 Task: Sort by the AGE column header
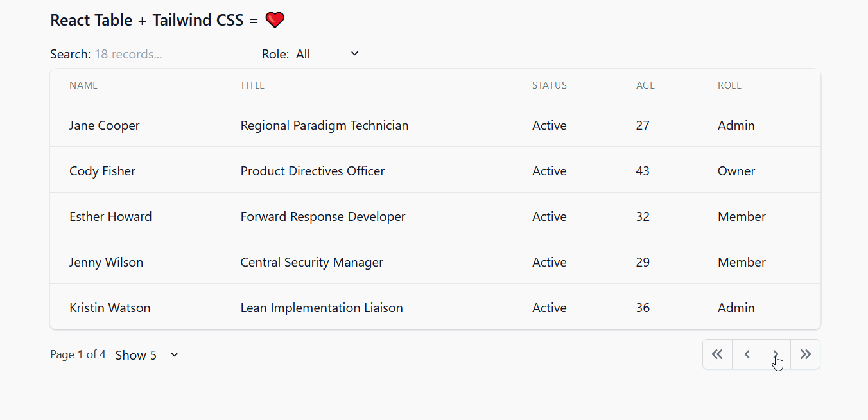[645, 85]
